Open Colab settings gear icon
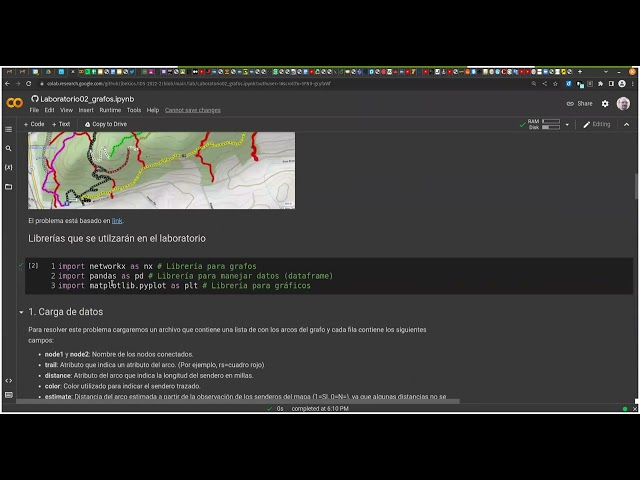Viewport: 640px width, 480px height. (605, 104)
